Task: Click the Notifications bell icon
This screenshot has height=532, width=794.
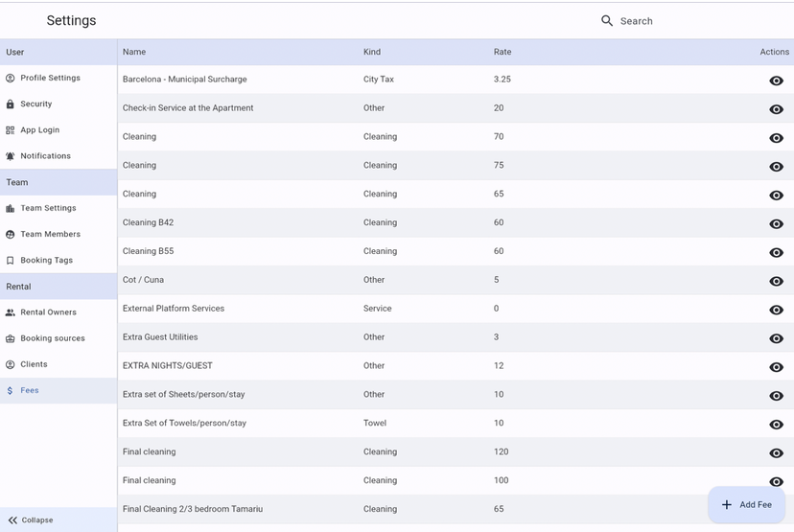Action: [11, 156]
